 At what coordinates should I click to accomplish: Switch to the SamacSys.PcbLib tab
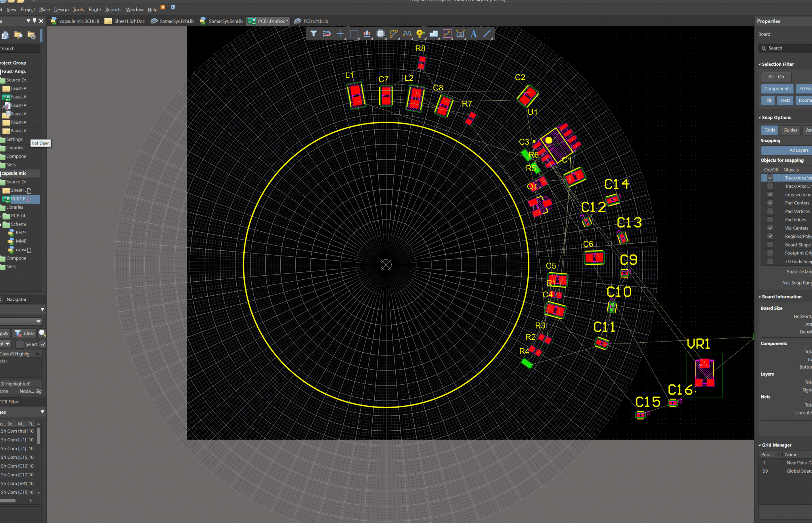point(172,21)
